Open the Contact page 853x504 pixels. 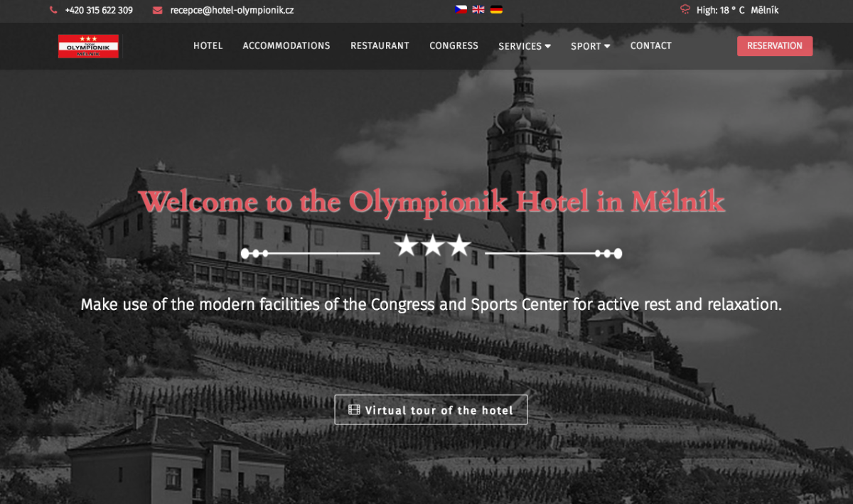click(x=650, y=45)
